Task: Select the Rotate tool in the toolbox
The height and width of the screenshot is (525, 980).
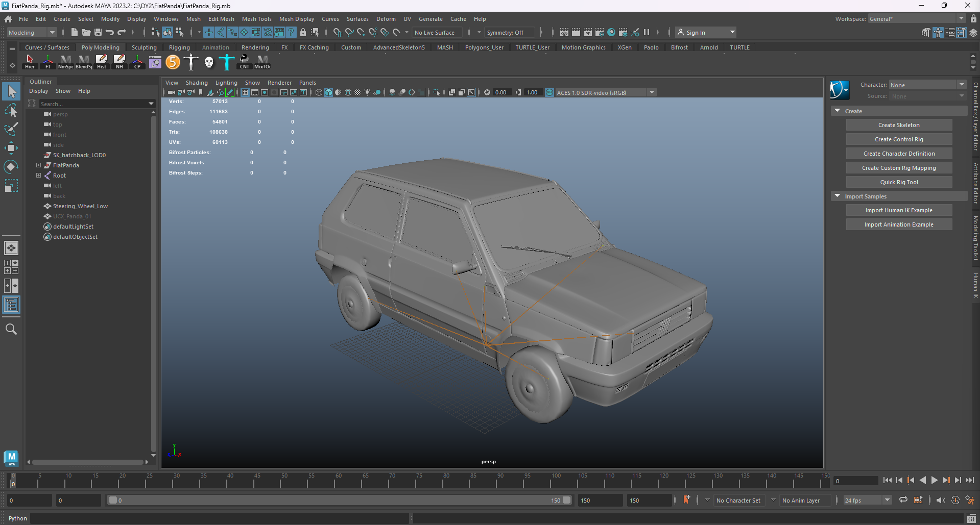Action: (x=11, y=167)
